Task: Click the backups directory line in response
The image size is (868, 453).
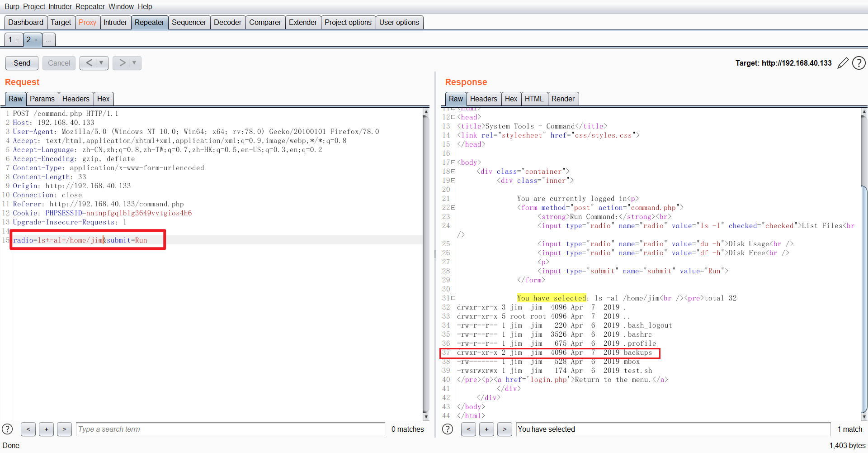Action: [x=555, y=353]
